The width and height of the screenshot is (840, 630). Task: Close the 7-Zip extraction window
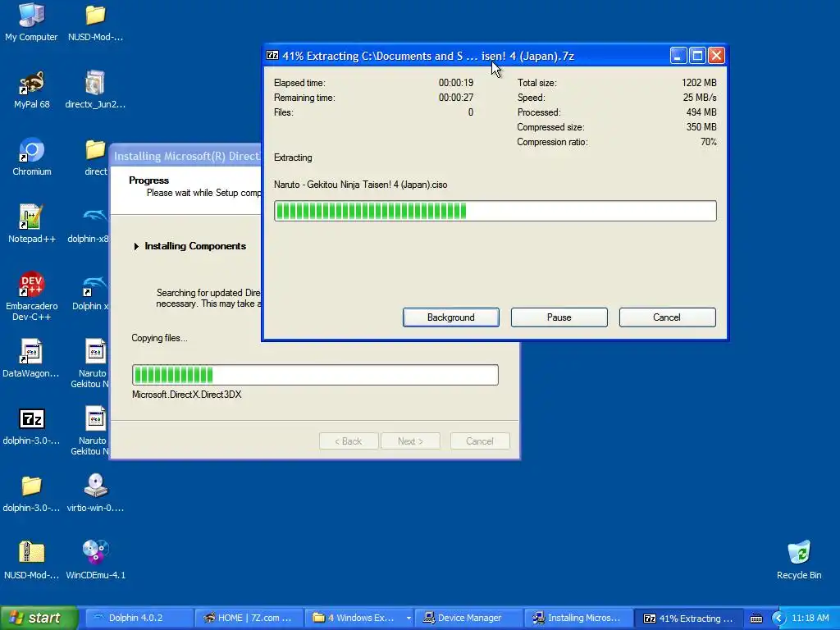(716, 56)
